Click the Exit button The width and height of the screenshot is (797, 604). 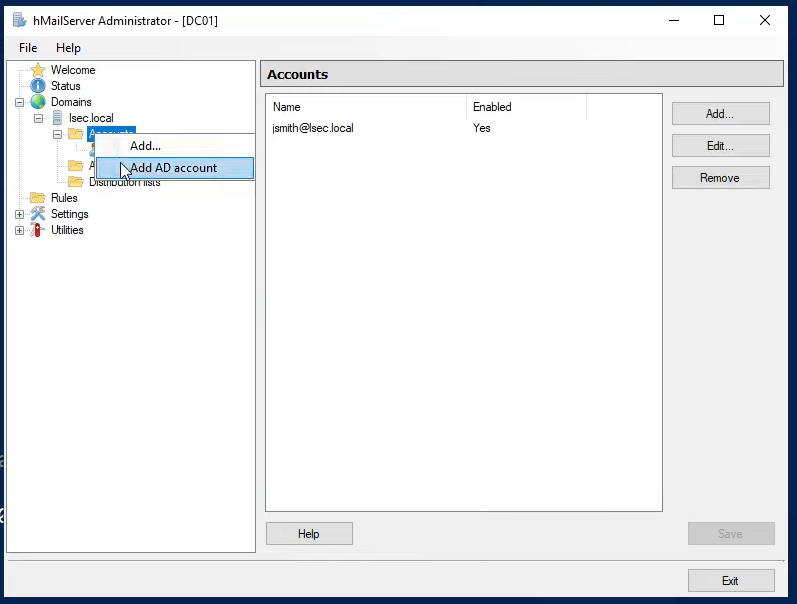[731, 581]
